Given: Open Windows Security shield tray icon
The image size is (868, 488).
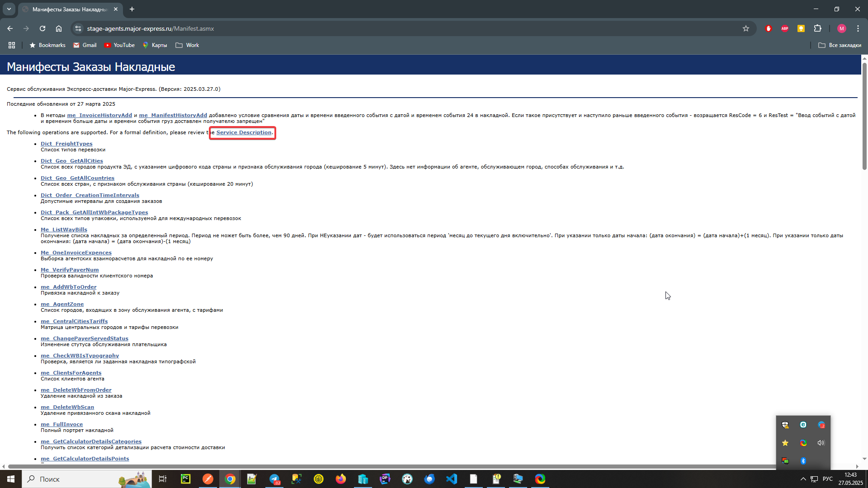Looking at the screenshot, I should [785, 425].
